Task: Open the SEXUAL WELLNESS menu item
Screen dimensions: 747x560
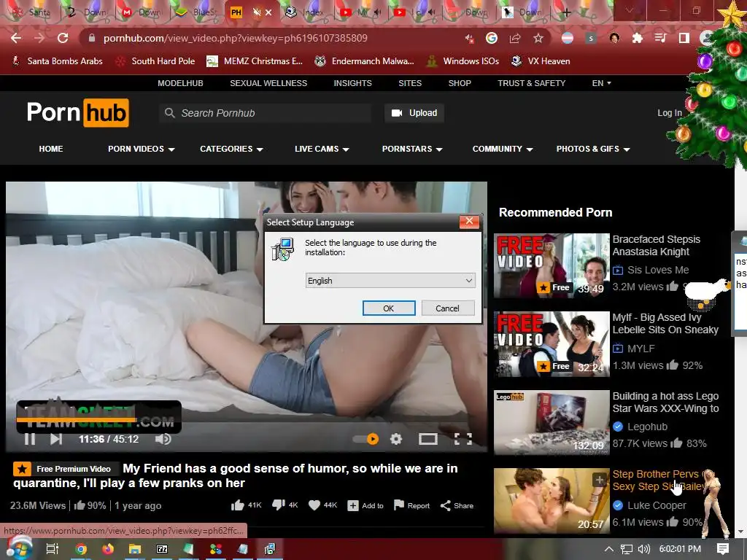Action: point(268,83)
